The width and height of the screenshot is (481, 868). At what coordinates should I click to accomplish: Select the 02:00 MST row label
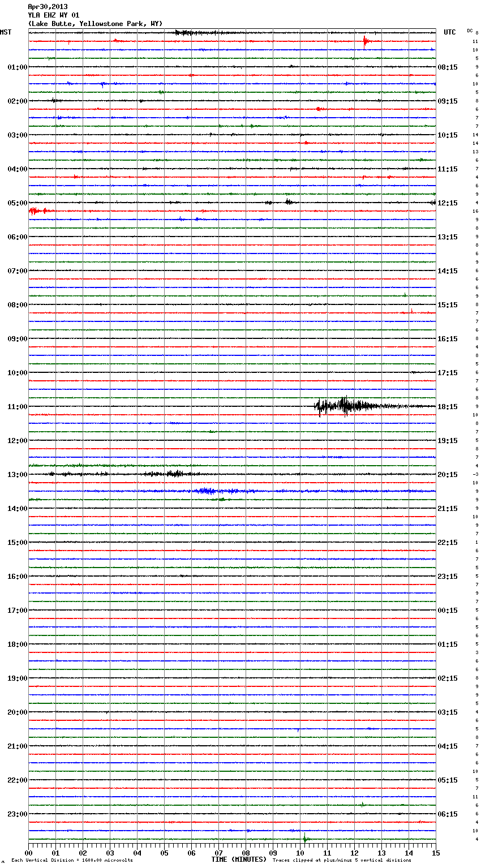point(18,101)
